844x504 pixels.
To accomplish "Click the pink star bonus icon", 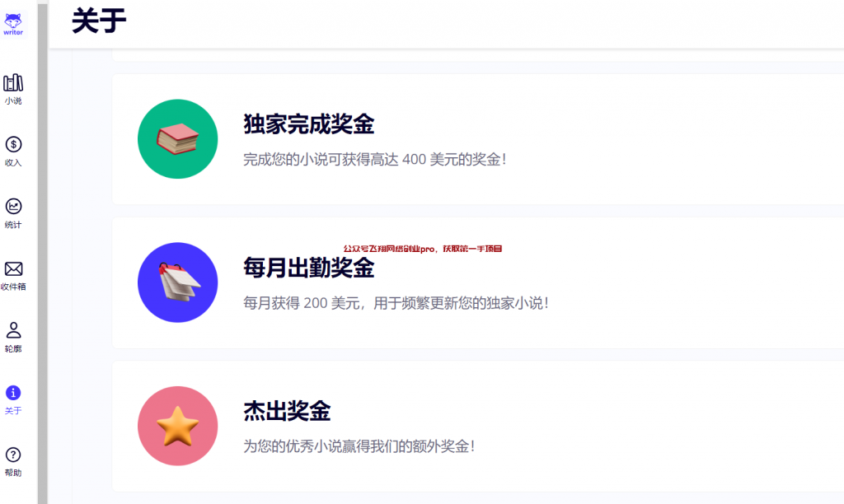I will 178,426.
